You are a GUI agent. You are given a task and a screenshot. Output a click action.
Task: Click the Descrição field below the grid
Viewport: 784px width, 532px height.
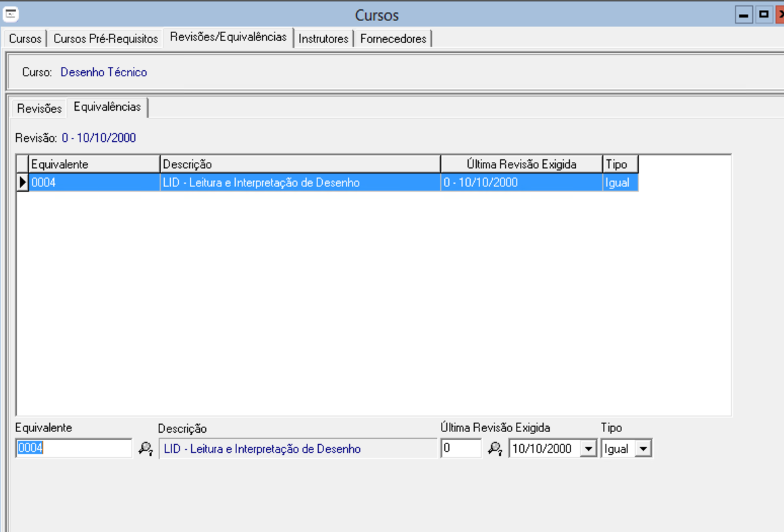[297, 449]
